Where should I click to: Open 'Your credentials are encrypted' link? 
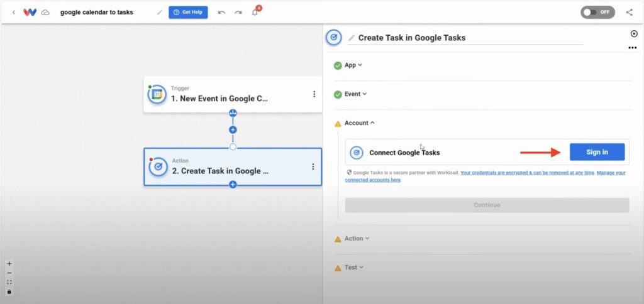(x=528, y=173)
